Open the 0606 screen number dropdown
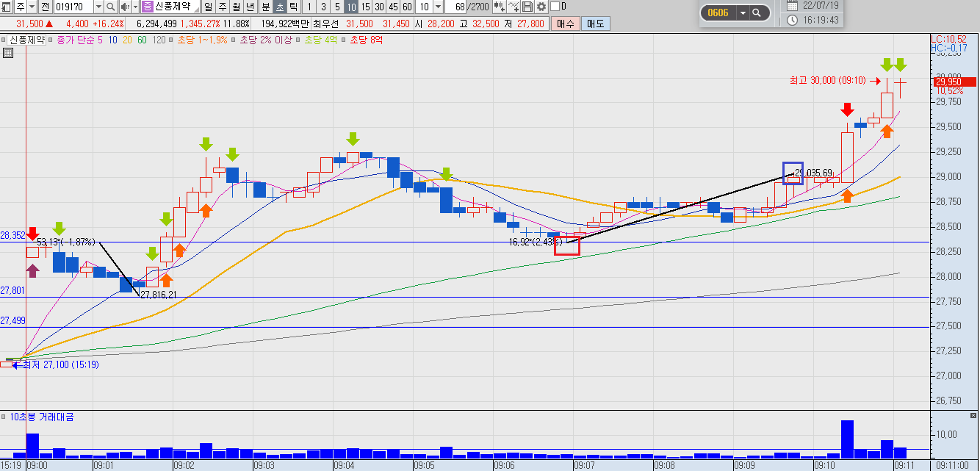This screenshot has height=471, width=980. coord(742,12)
